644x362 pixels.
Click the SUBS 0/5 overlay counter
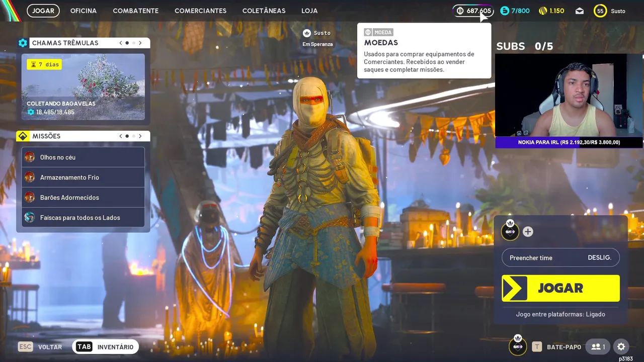coord(525,46)
